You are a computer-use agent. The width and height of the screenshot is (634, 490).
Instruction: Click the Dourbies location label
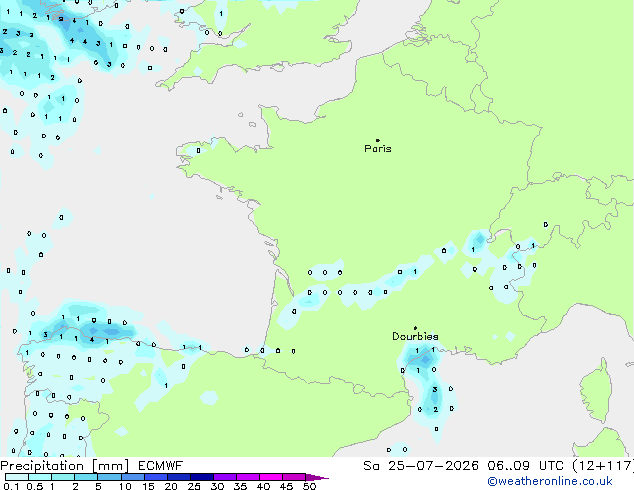point(415,336)
